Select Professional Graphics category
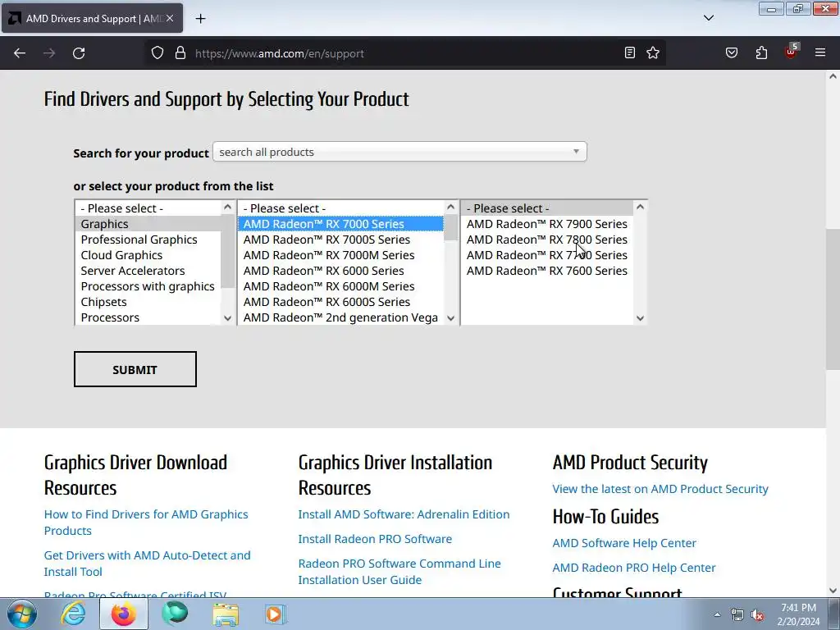This screenshot has width=840, height=630. (148, 240)
